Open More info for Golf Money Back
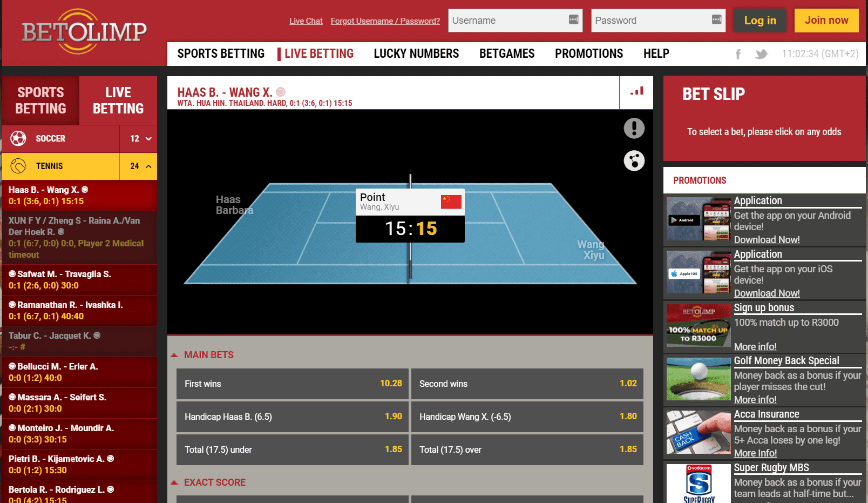The image size is (868, 503). [x=755, y=400]
